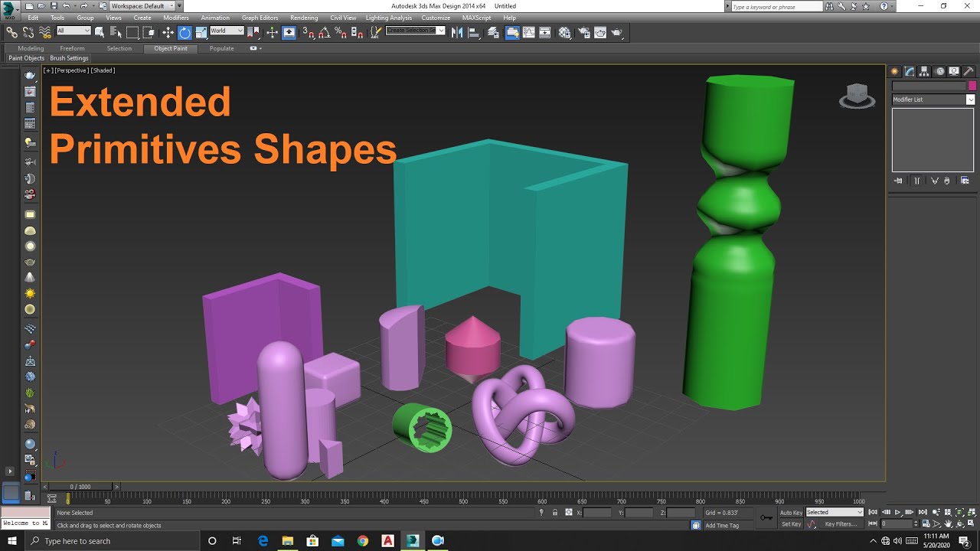The image size is (980, 551).
Task: Open the World reference coordinate dropdown
Action: [x=227, y=31]
